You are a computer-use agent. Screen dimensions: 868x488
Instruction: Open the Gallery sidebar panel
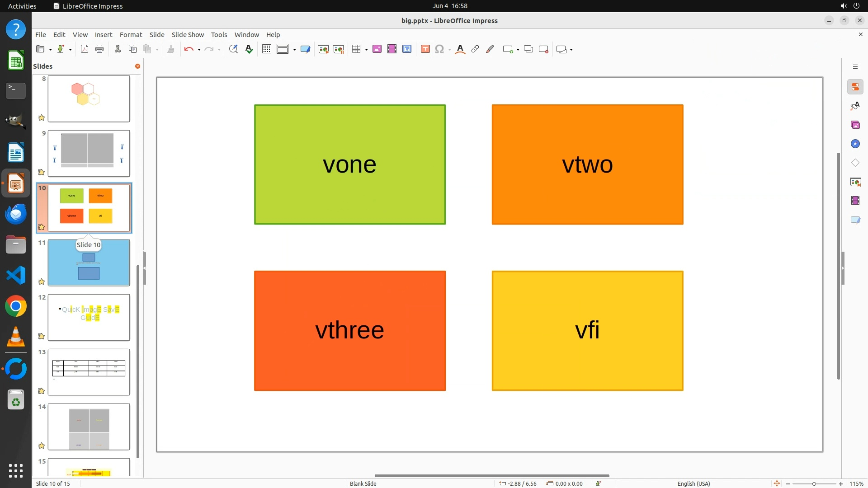[855, 125]
